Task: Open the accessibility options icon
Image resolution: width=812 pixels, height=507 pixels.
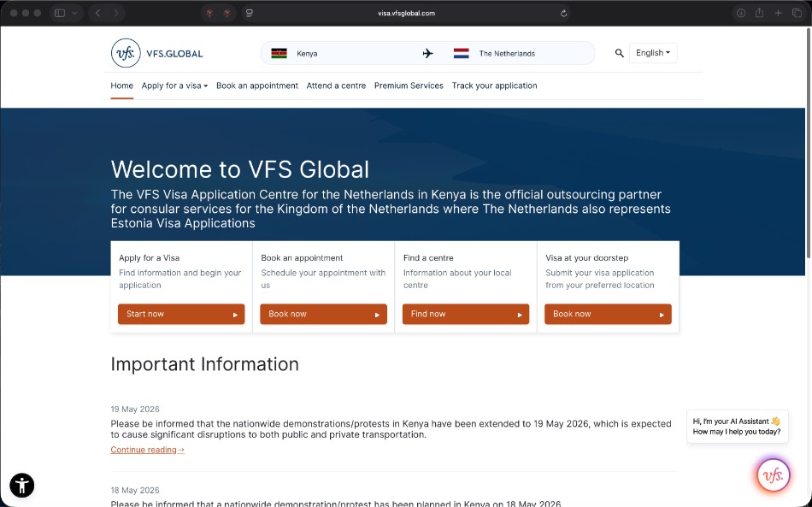Action: click(x=21, y=486)
